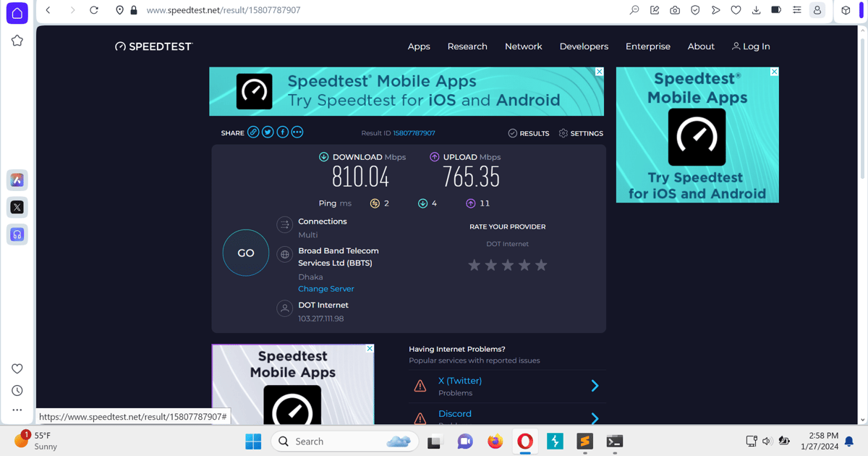Click the Change Server link
The image size is (868, 456).
(x=326, y=289)
